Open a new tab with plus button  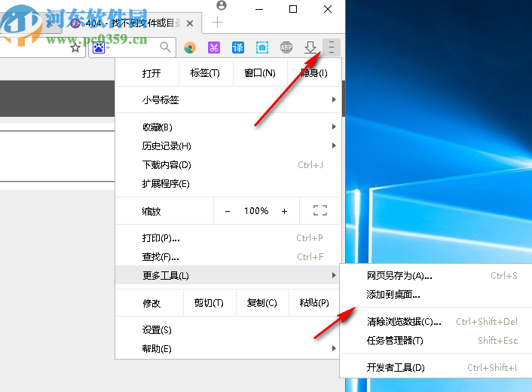[x=217, y=23]
